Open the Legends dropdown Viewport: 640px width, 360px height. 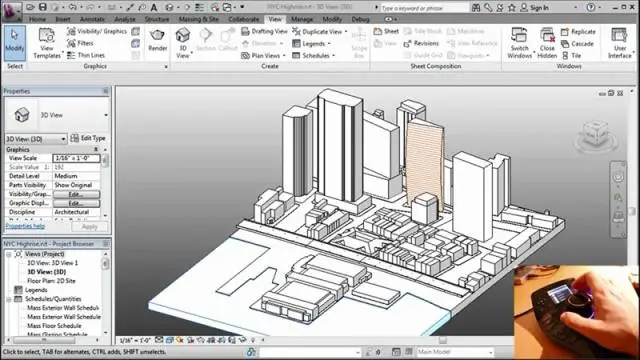click(311, 44)
